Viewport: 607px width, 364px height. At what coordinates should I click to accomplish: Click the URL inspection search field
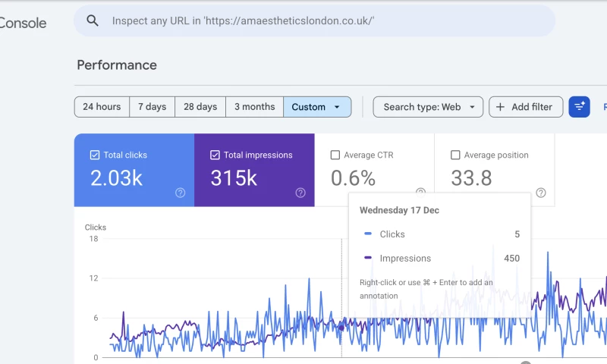click(314, 21)
